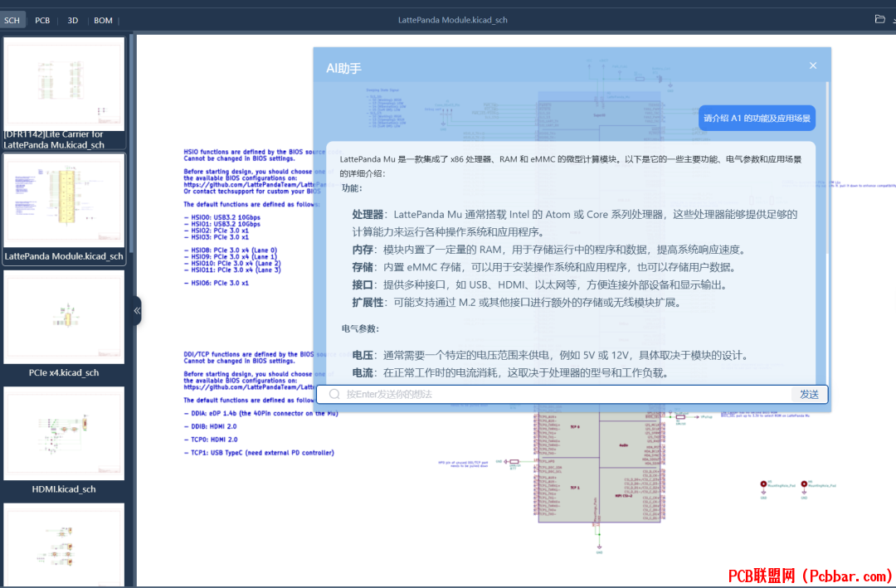The image size is (896, 588).
Task: Click the 电压 heading in the AI reply
Action: click(x=363, y=356)
